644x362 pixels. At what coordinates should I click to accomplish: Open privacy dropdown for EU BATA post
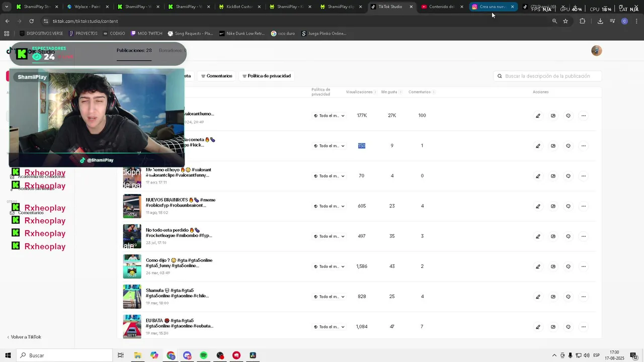tap(329, 327)
